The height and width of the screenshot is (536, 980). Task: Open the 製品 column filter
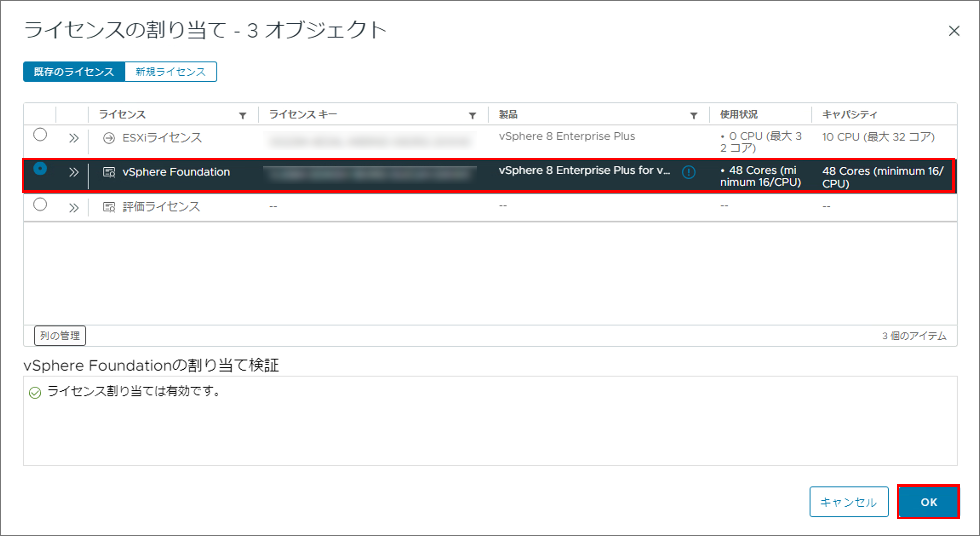click(x=694, y=115)
